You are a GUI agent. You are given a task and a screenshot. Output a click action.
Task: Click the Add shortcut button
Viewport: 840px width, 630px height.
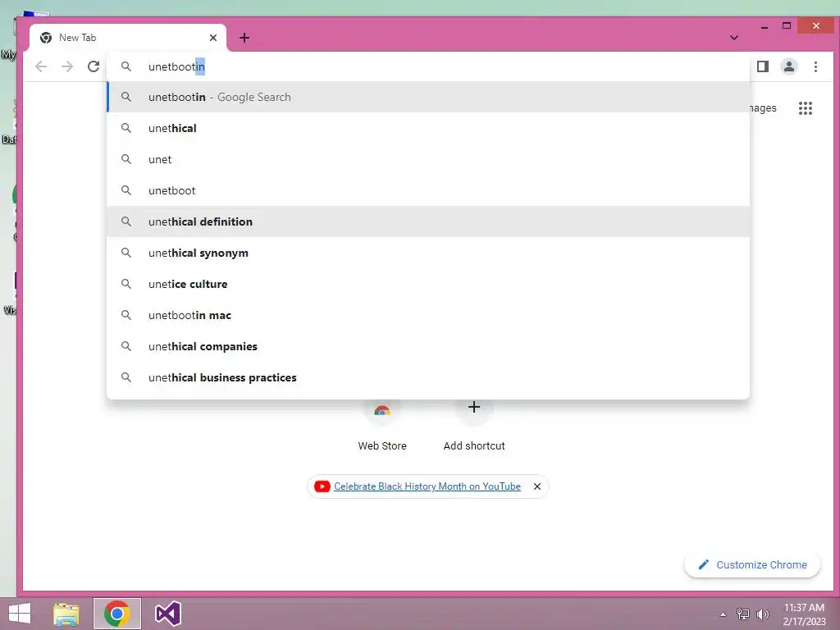click(x=474, y=426)
